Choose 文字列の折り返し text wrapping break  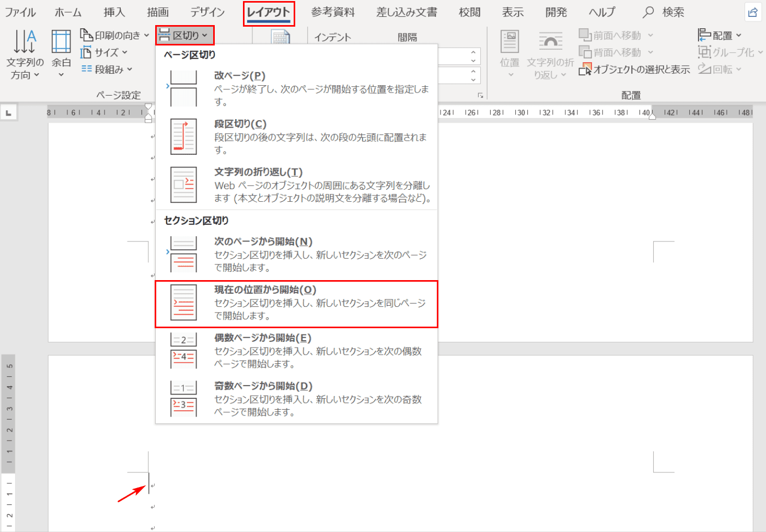pos(297,184)
